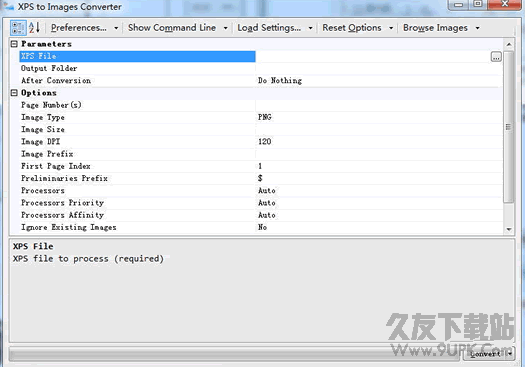Close the XPS to Images Converter window
Viewport: 525px width, 367px height.
505,4
